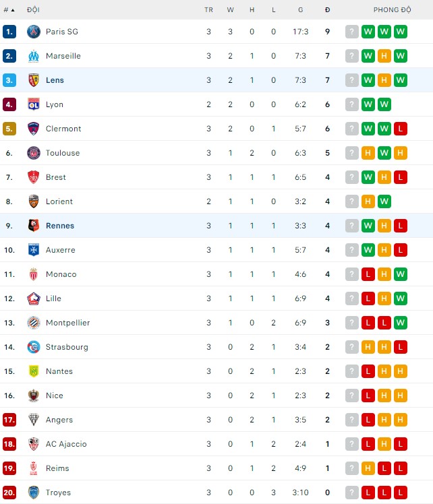The image size is (433, 504).
Task: Click the Strasbourg club logo
Action: click(x=34, y=347)
